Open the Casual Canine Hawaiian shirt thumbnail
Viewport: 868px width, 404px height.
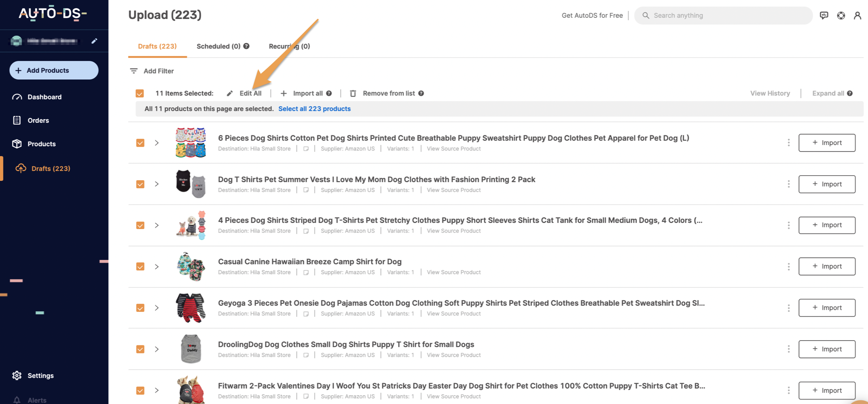(191, 266)
